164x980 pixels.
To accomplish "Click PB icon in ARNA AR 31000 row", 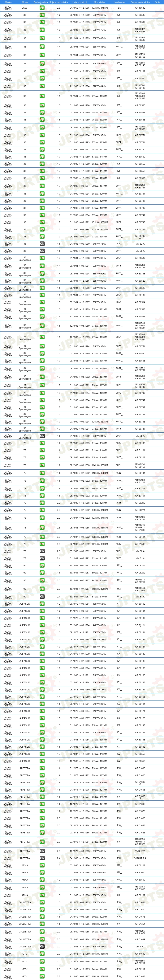I will [42, 873].
